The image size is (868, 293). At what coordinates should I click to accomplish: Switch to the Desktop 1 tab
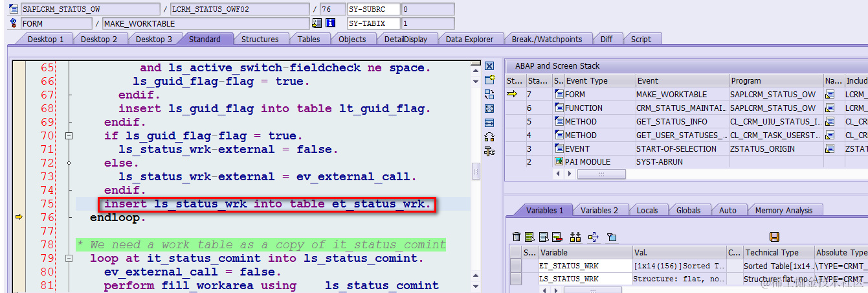46,40
